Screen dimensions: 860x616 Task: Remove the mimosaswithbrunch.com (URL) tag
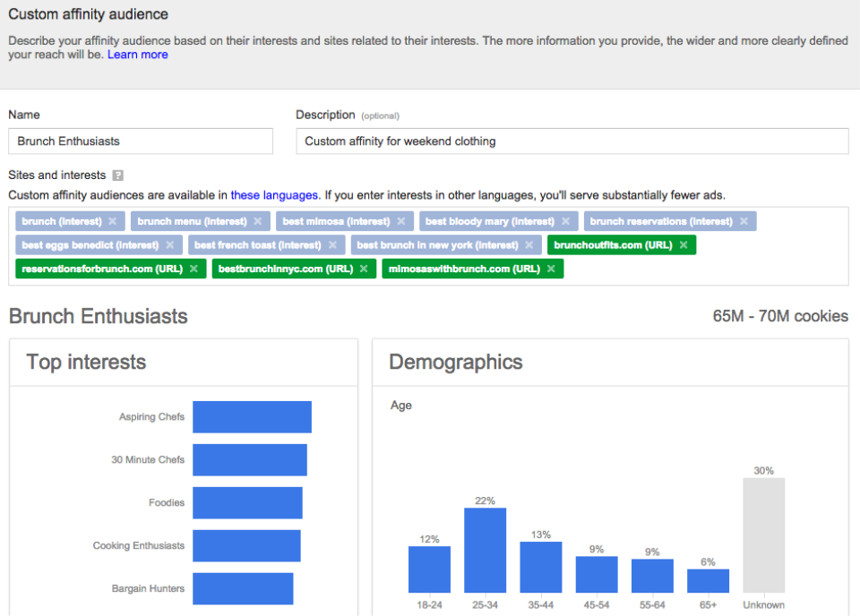[551, 268]
